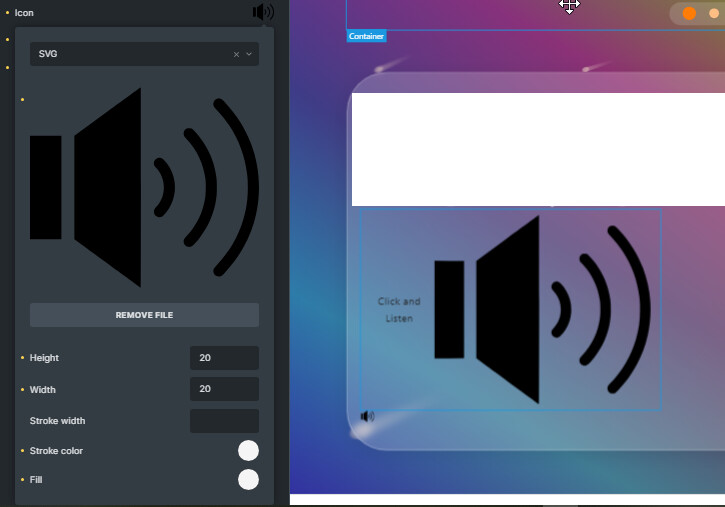This screenshot has width=725, height=507.
Task: Click the speaker icon beside the Icon label
Action: click(263, 12)
